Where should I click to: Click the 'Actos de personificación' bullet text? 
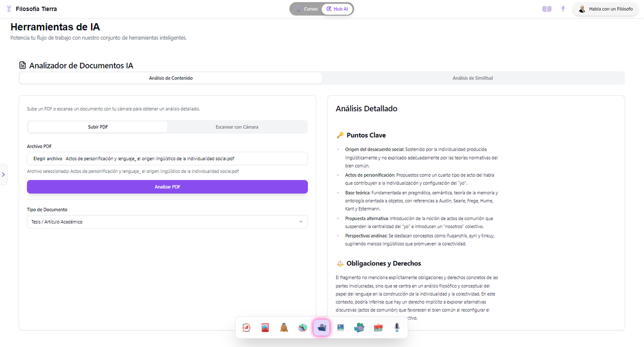[420, 179]
